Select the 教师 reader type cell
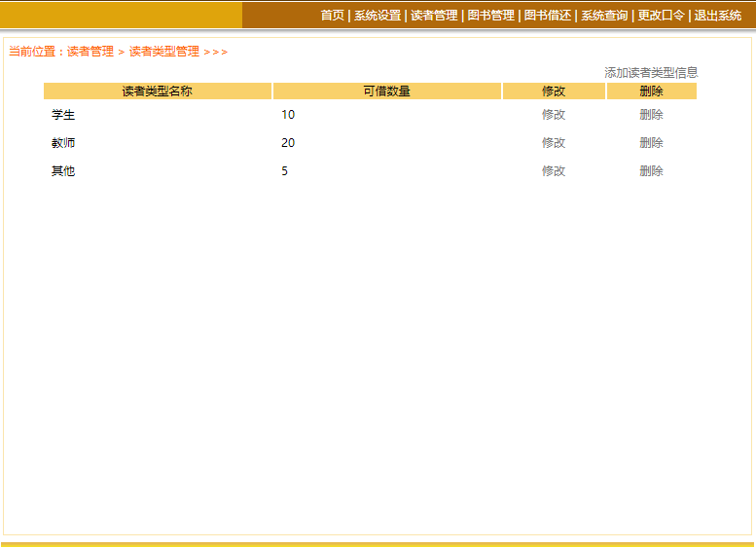756x548 pixels. (x=63, y=143)
